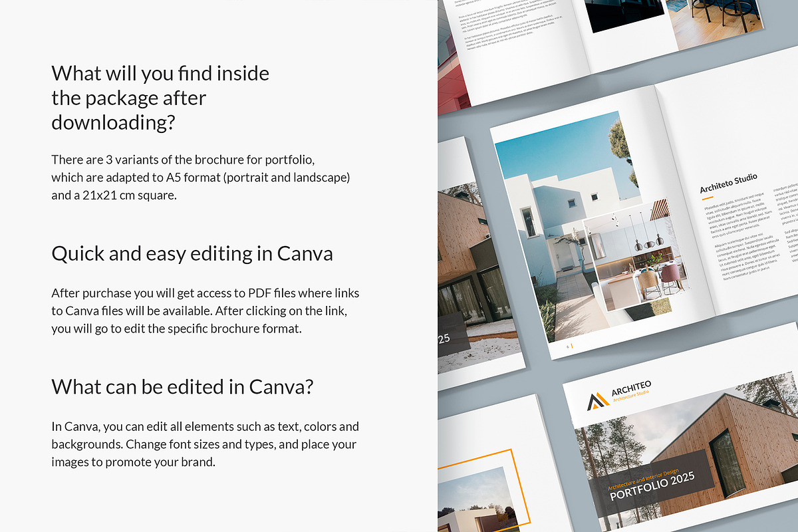Click the heading "Quick and easy editing in Canva"
Viewport: 798px width, 532px height.
click(192, 254)
